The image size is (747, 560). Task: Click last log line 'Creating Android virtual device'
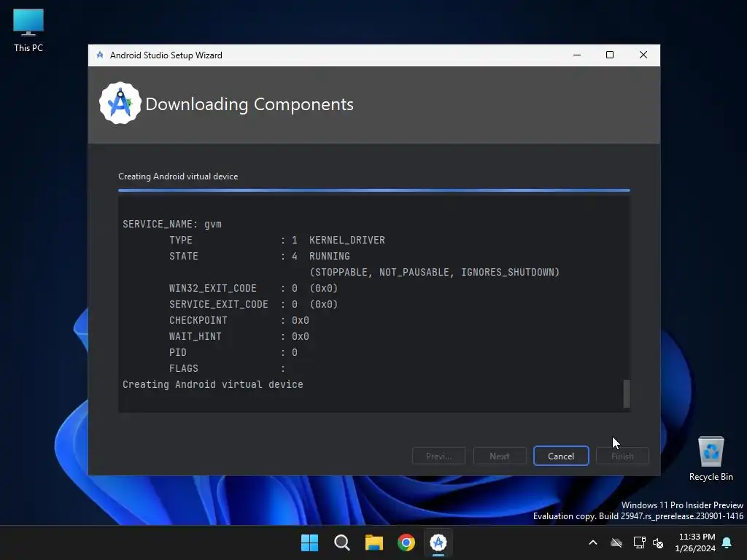coord(212,384)
